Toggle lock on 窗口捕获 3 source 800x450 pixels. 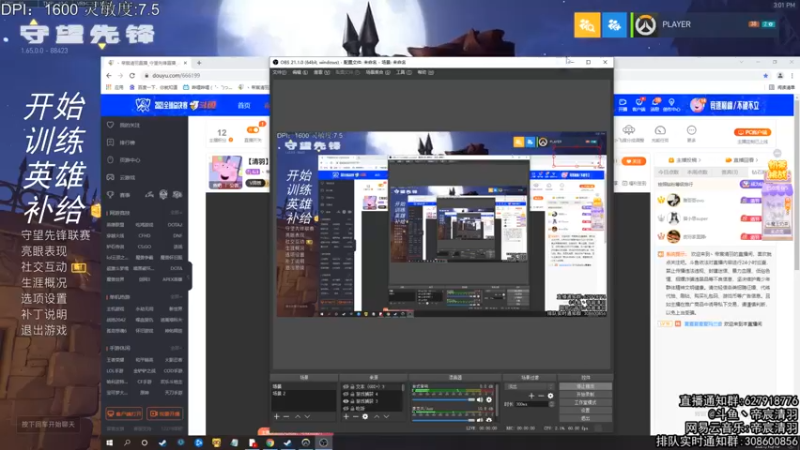(352, 401)
